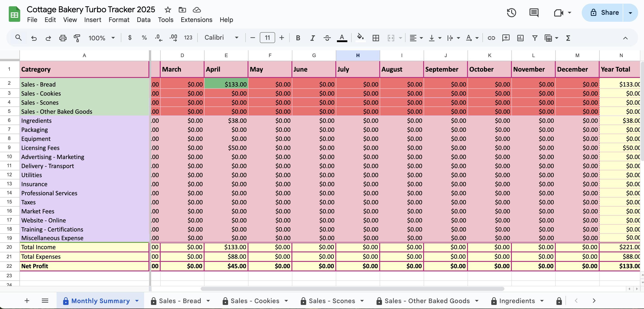Viewport: 644px width, 309px height.
Task: Select column H header
Action: point(358,56)
